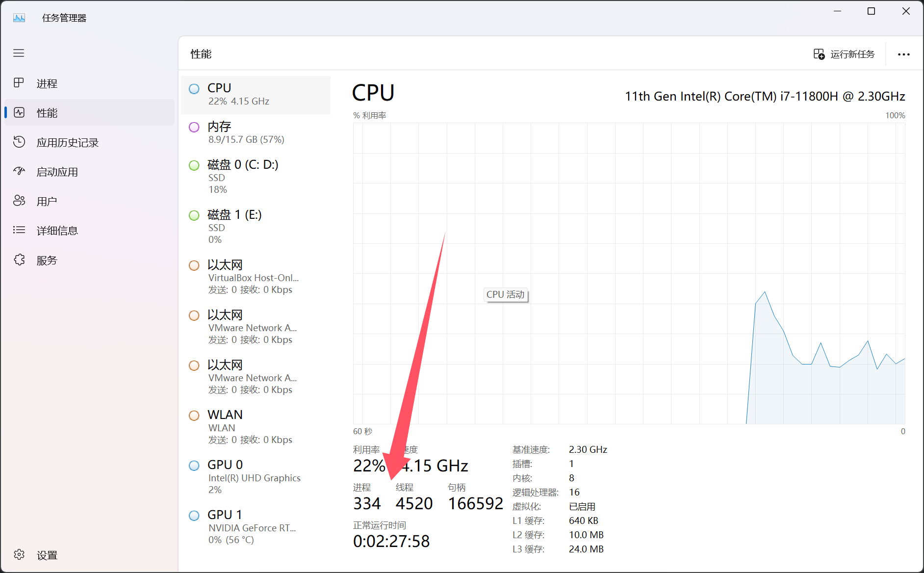Click the Task Manager app icon in title bar
The width and height of the screenshot is (924, 573).
pyautogui.click(x=19, y=18)
